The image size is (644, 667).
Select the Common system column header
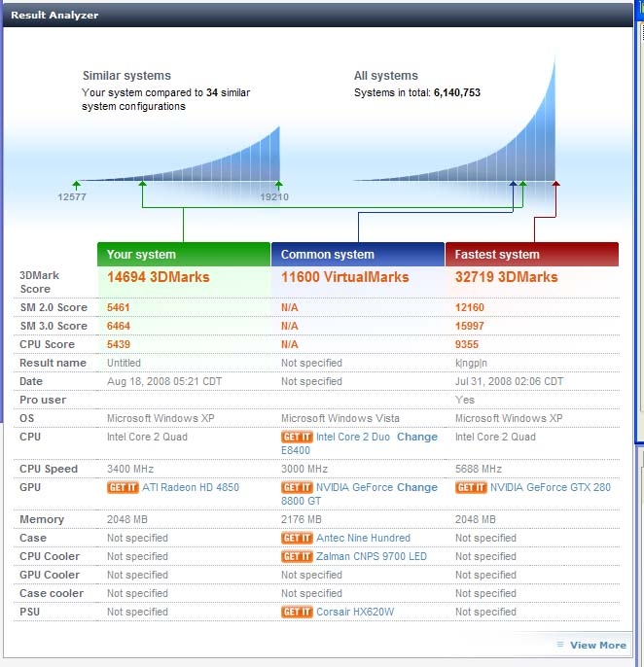tap(358, 255)
